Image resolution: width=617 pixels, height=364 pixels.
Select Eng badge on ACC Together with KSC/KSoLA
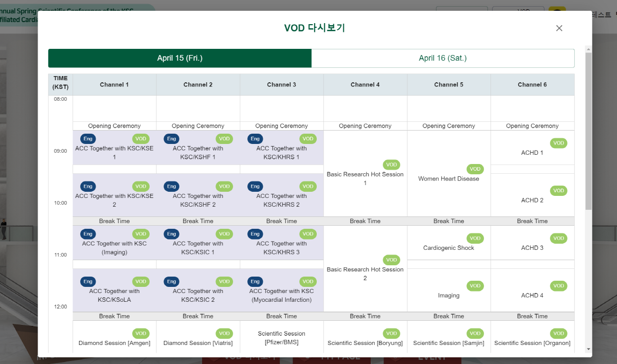pos(88,281)
